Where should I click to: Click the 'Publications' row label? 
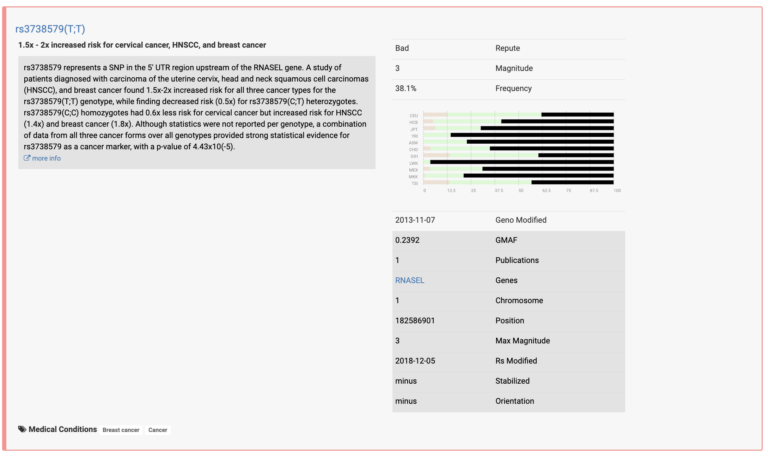[x=517, y=260]
